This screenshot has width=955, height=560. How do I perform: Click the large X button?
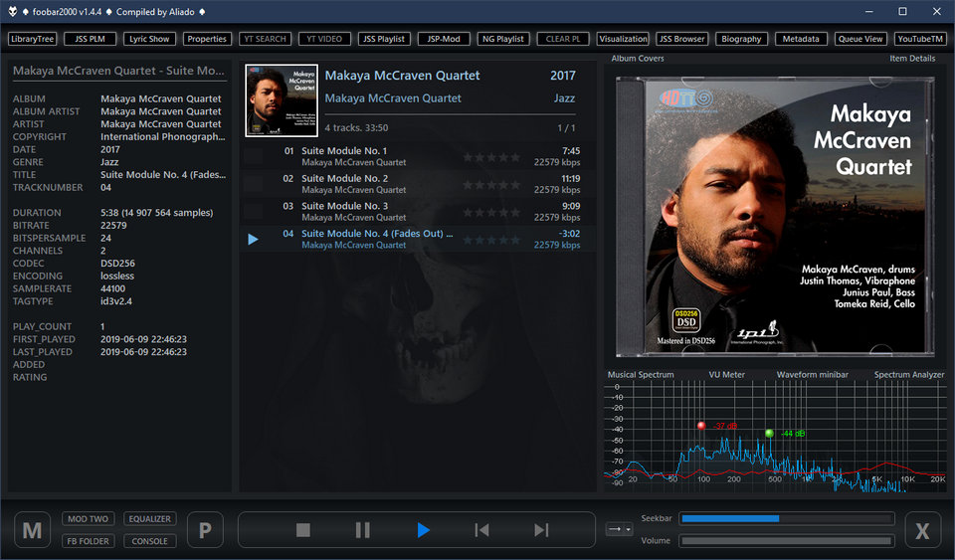(x=922, y=530)
